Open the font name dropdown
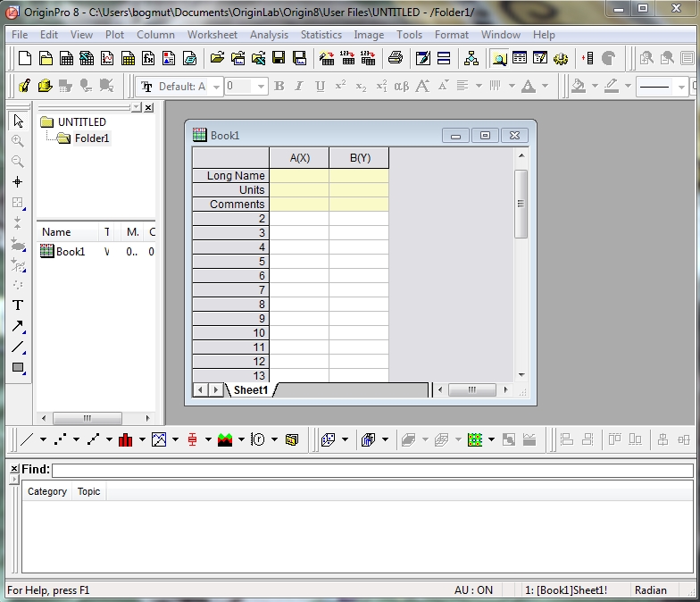This screenshot has width=700, height=602. [x=216, y=86]
